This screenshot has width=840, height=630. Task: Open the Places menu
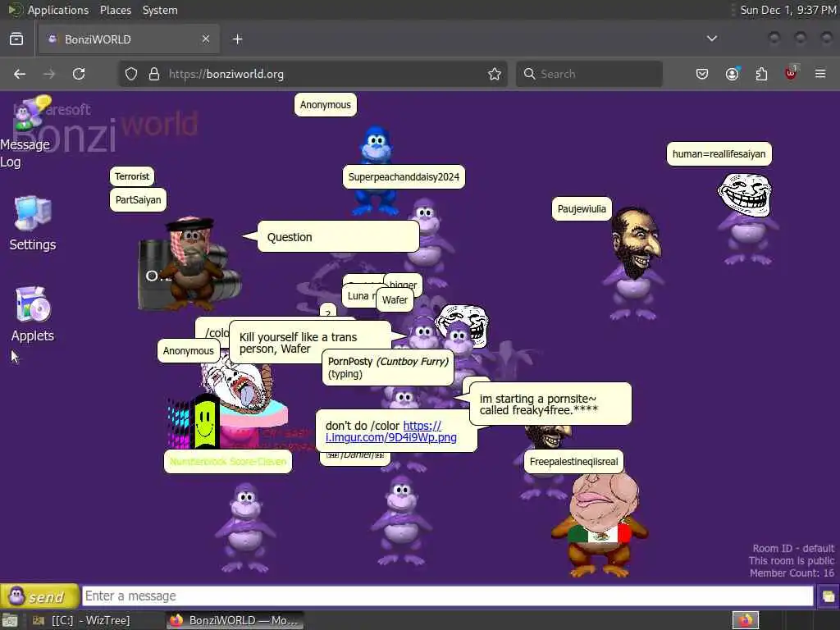115,10
